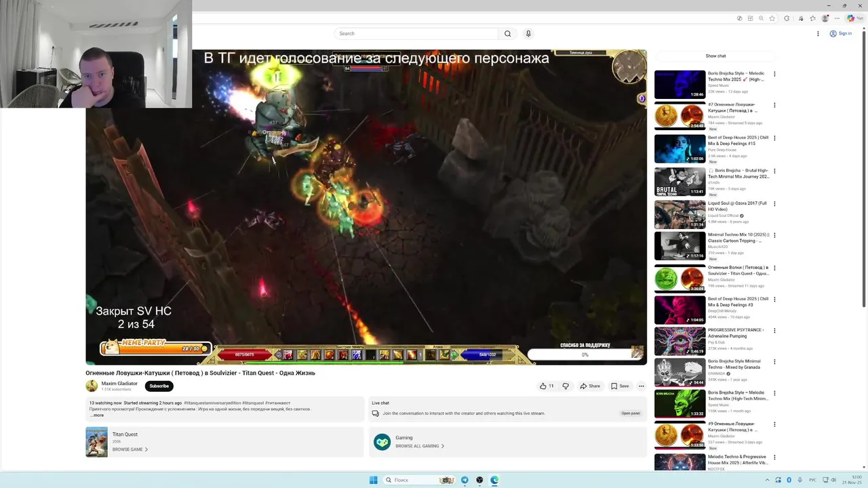
Task: Open options for Minimal Techno Mix 10 video
Action: click(774, 235)
